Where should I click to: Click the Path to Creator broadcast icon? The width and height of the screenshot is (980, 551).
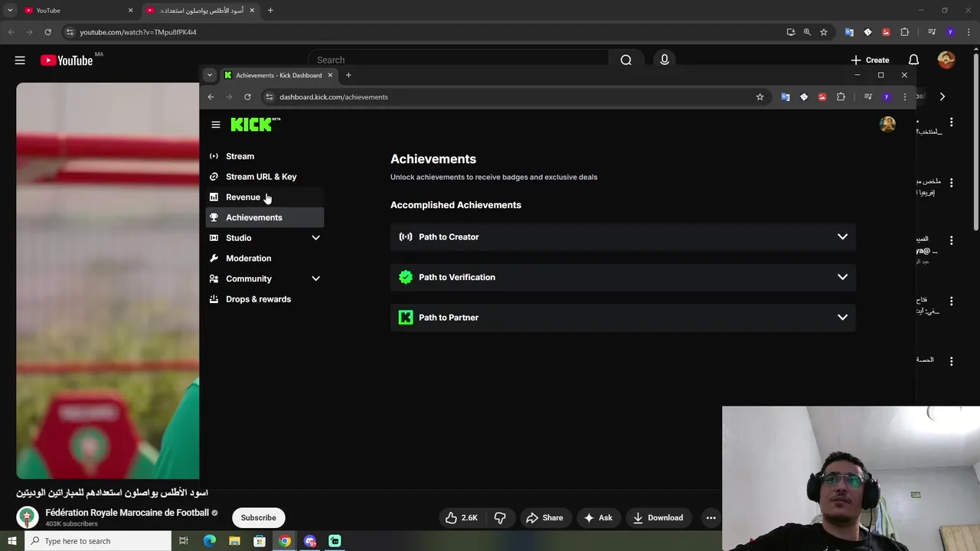click(x=406, y=237)
